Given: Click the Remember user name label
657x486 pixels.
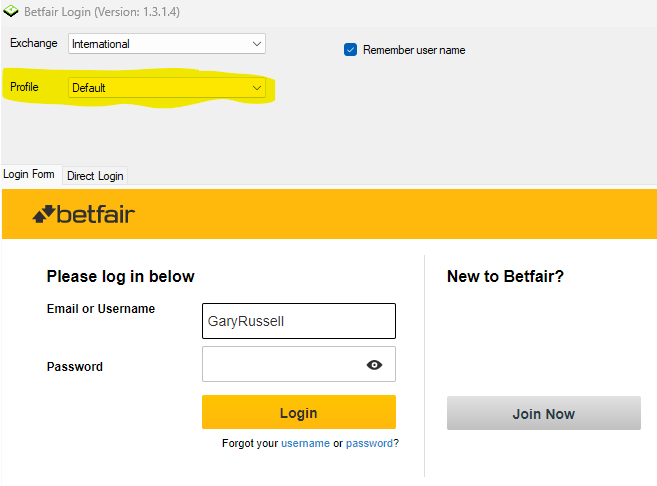Looking at the screenshot, I should pos(414,50).
